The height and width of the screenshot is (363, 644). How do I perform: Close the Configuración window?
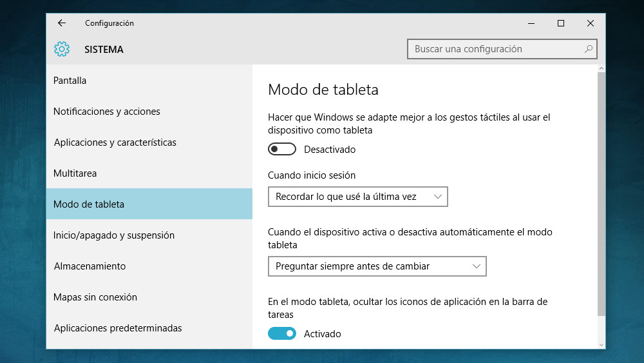tap(590, 23)
